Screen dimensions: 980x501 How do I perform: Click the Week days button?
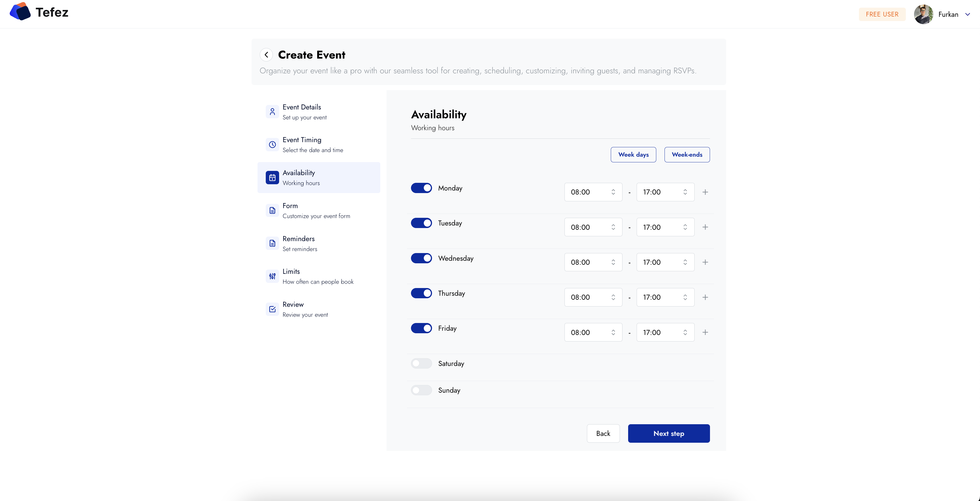coord(634,155)
